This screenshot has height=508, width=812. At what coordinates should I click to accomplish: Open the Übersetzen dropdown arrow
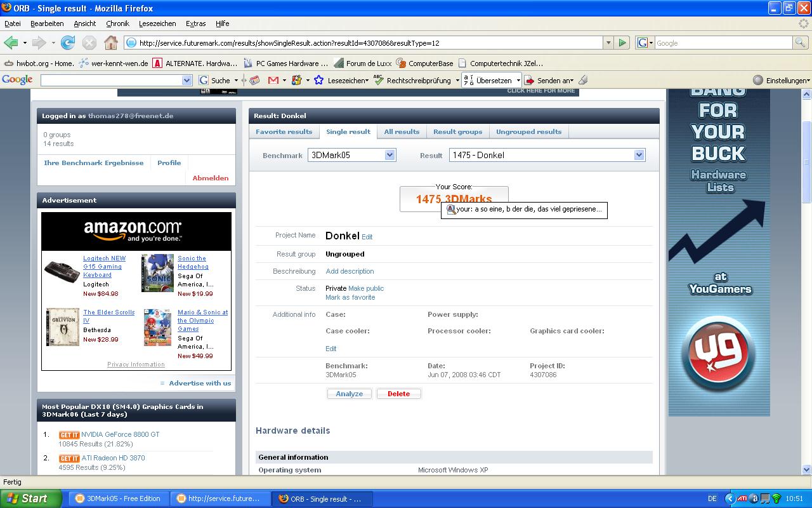(x=518, y=80)
